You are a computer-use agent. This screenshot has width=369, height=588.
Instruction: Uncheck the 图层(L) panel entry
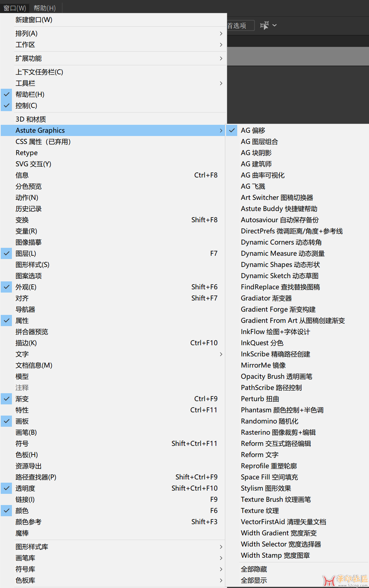[26, 254]
